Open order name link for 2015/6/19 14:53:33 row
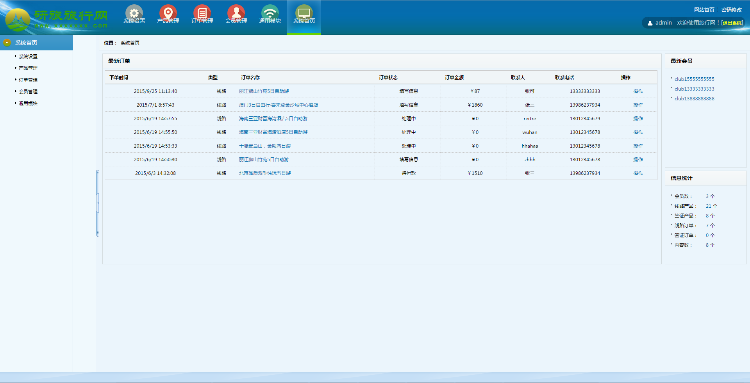 (265, 146)
